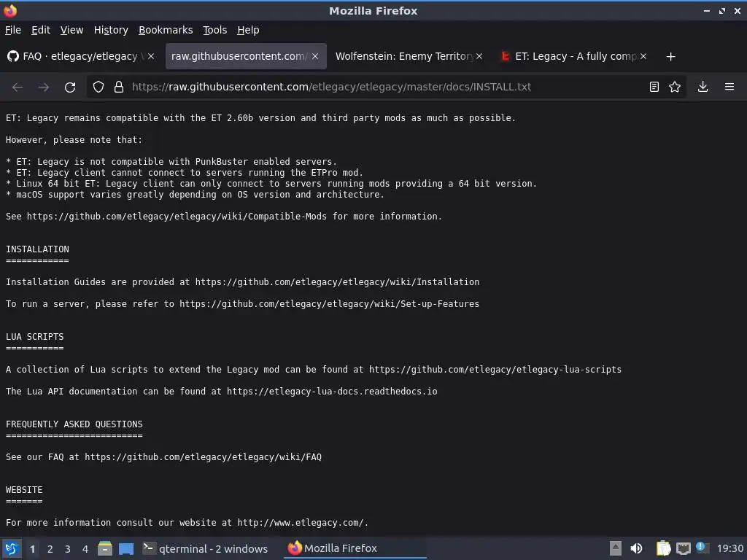This screenshot has width=747, height=560.
Task: Open the Firefox application menu
Action: 729,87
